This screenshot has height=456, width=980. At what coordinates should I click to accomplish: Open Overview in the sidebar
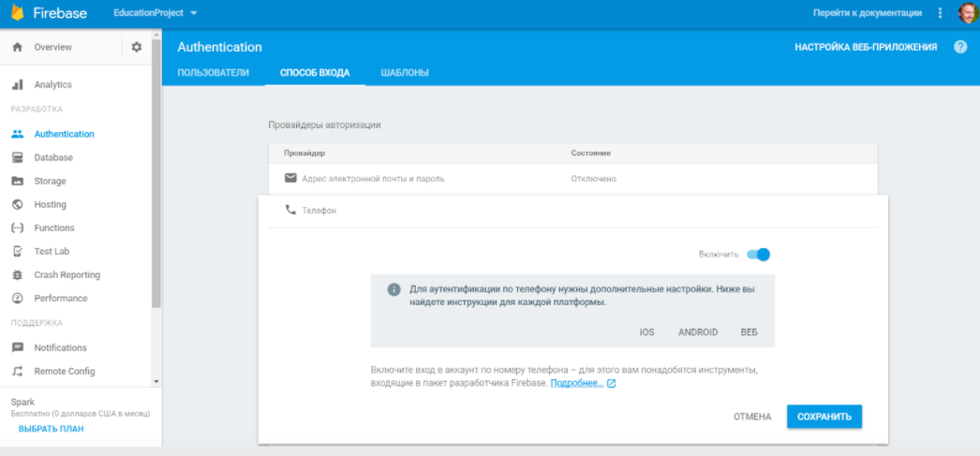(53, 47)
